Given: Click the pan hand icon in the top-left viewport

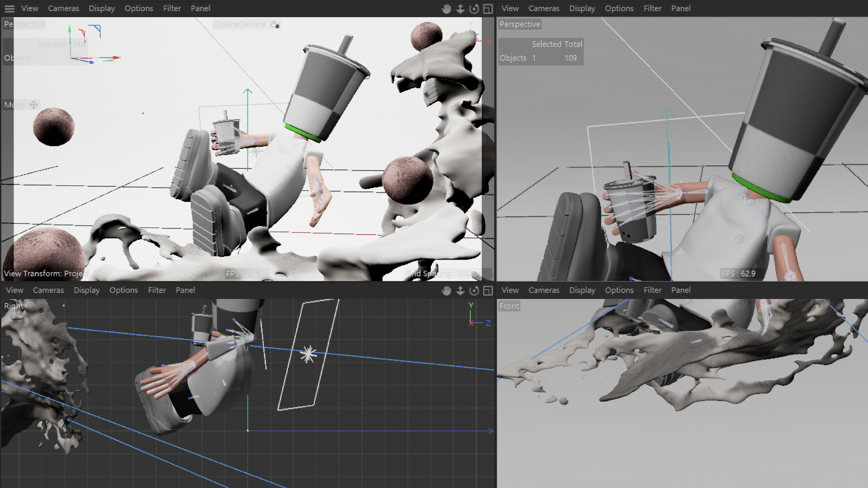Looking at the screenshot, I should click(x=446, y=9).
